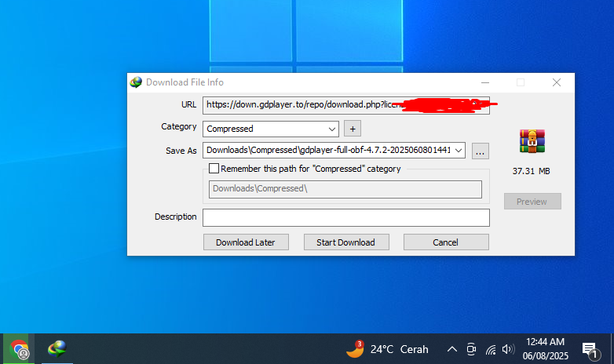Open Chrome from the taskbar

pyautogui.click(x=19, y=349)
